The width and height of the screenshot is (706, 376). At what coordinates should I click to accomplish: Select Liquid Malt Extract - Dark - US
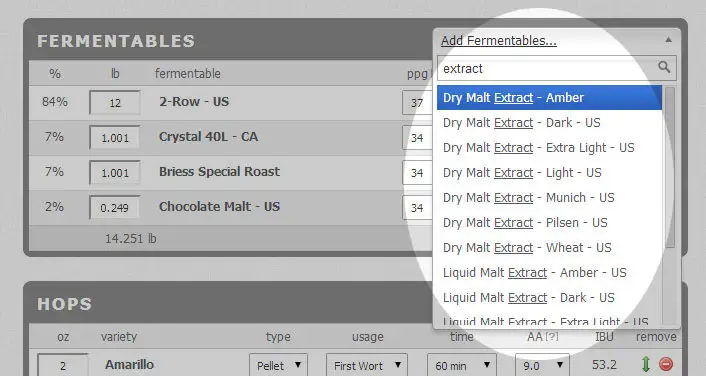pyautogui.click(x=549, y=298)
